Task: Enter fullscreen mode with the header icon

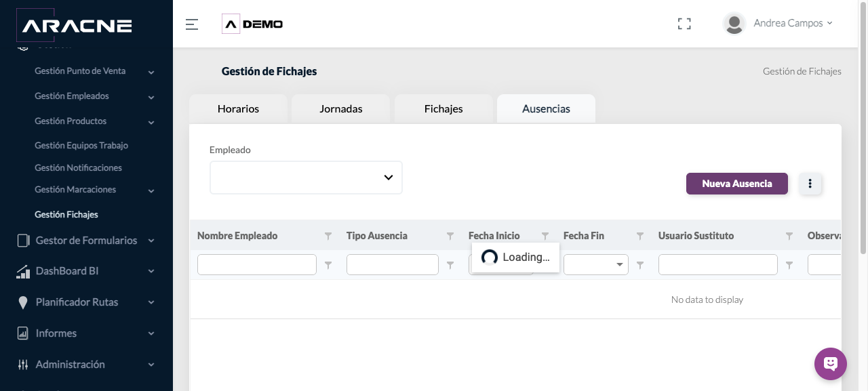Action: (684, 24)
